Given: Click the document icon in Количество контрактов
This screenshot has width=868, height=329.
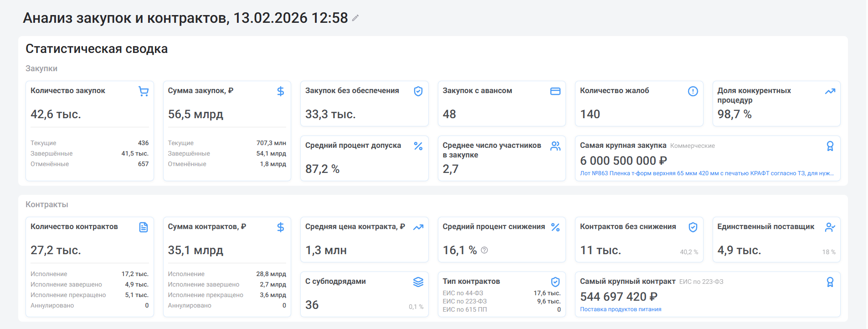Looking at the screenshot, I should pos(144,227).
